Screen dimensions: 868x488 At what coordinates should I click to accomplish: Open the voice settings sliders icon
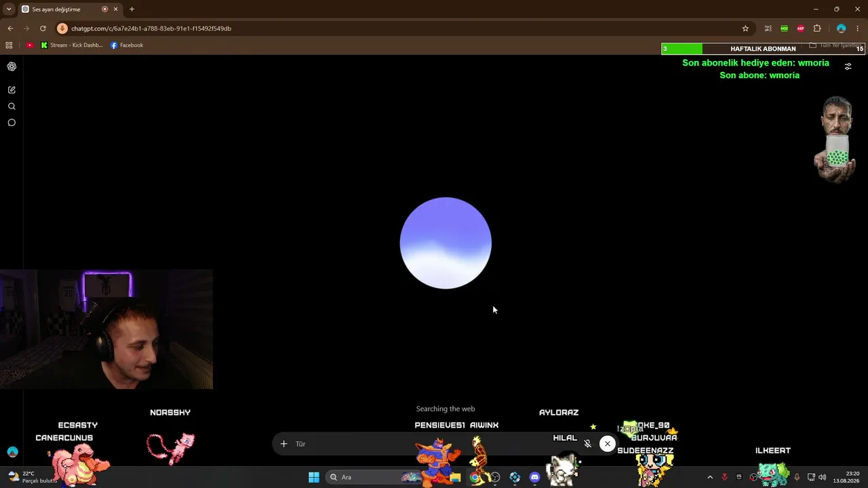[848, 66]
